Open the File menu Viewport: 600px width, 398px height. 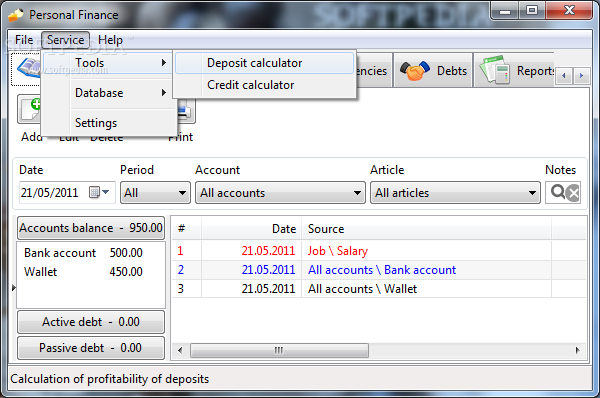pos(24,40)
